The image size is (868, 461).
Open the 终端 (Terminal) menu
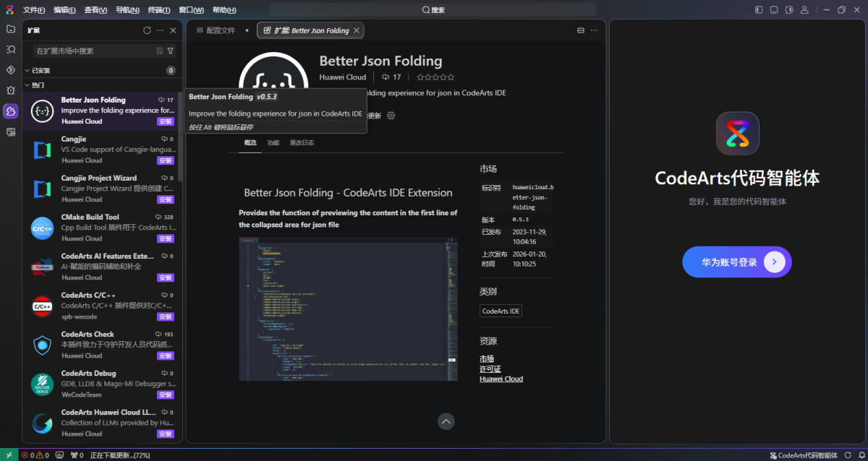click(x=158, y=10)
